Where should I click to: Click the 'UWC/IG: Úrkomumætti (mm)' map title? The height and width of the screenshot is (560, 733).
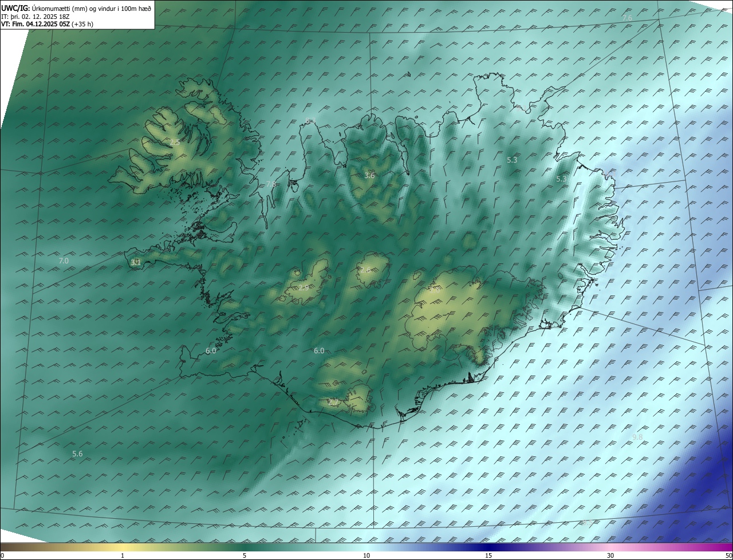click(x=76, y=7)
